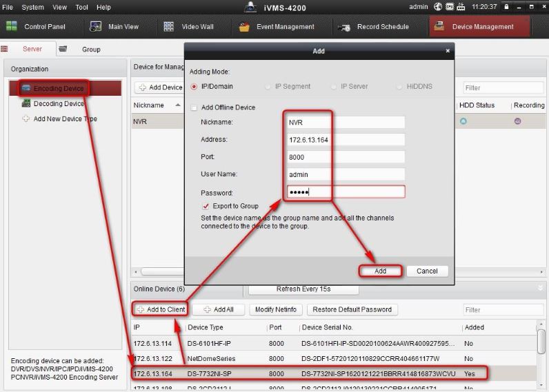
Task: Click the Event Management folder icon
Action: click(244, 27)
